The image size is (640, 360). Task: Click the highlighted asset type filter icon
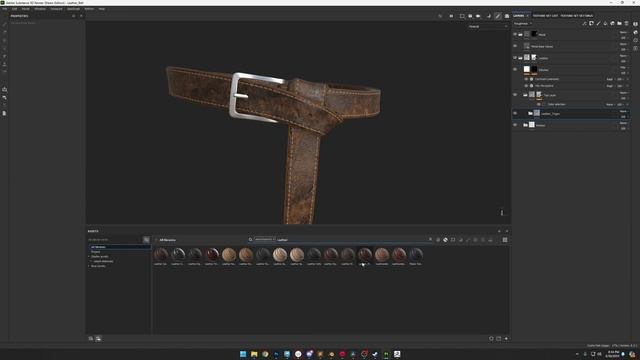445,240
